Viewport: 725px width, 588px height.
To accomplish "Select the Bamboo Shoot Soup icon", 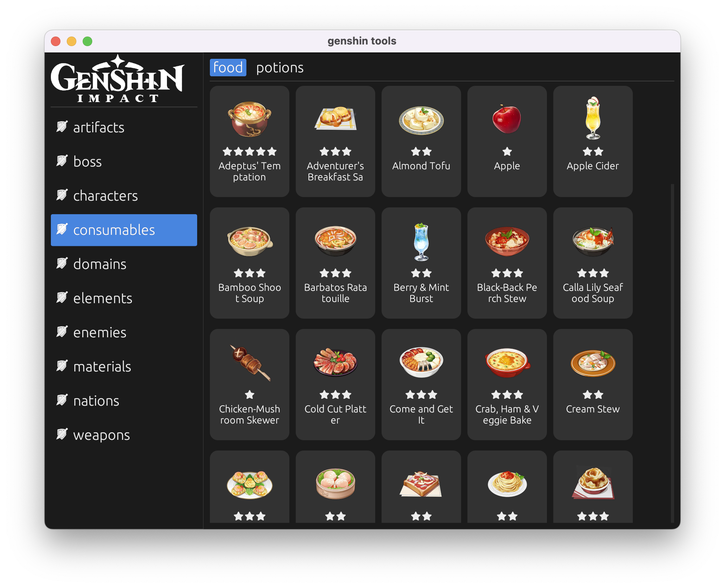I will pos(250,241).
